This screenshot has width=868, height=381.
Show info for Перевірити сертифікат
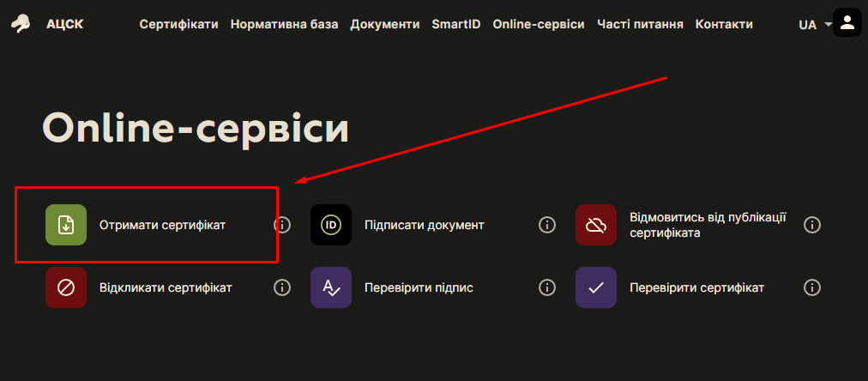(812, 287)
